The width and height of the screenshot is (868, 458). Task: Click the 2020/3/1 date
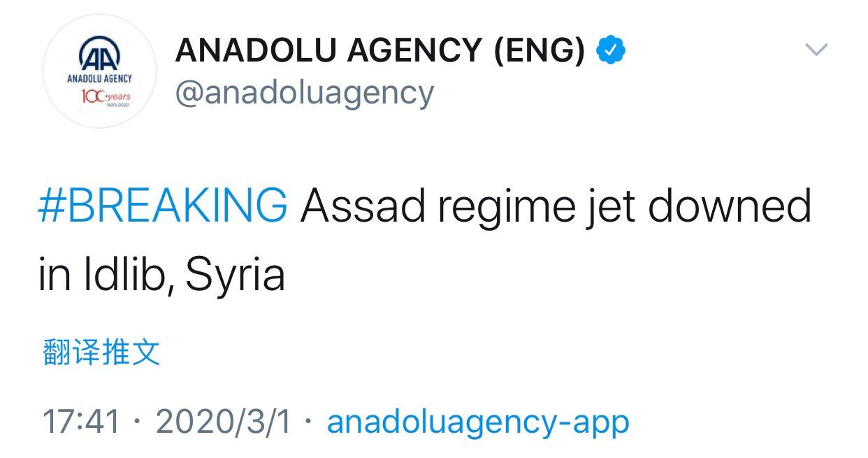tap(223, 422)
